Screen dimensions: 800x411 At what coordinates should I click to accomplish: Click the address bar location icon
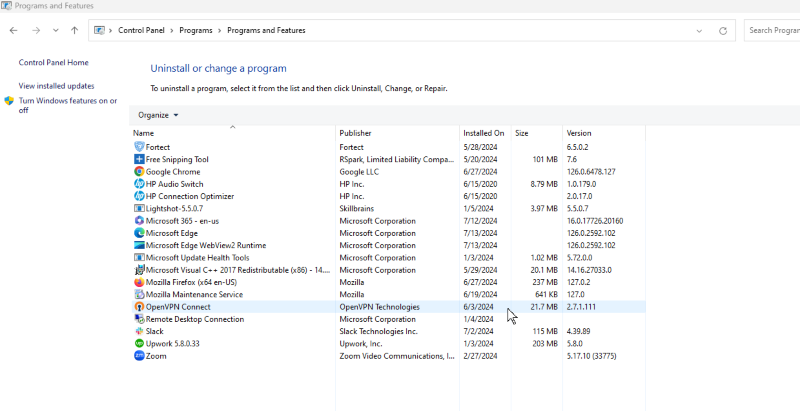[x=99, y=31]
